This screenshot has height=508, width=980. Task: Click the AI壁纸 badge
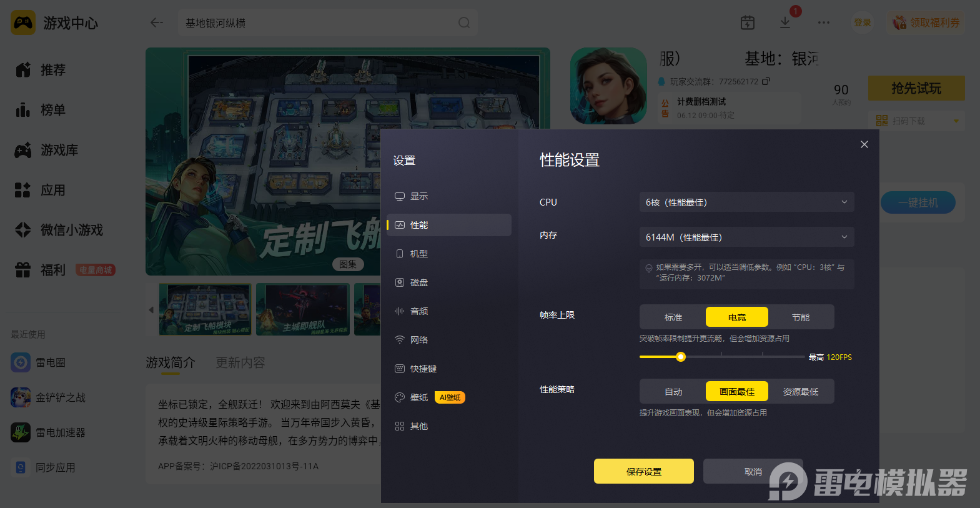(450, 397)
